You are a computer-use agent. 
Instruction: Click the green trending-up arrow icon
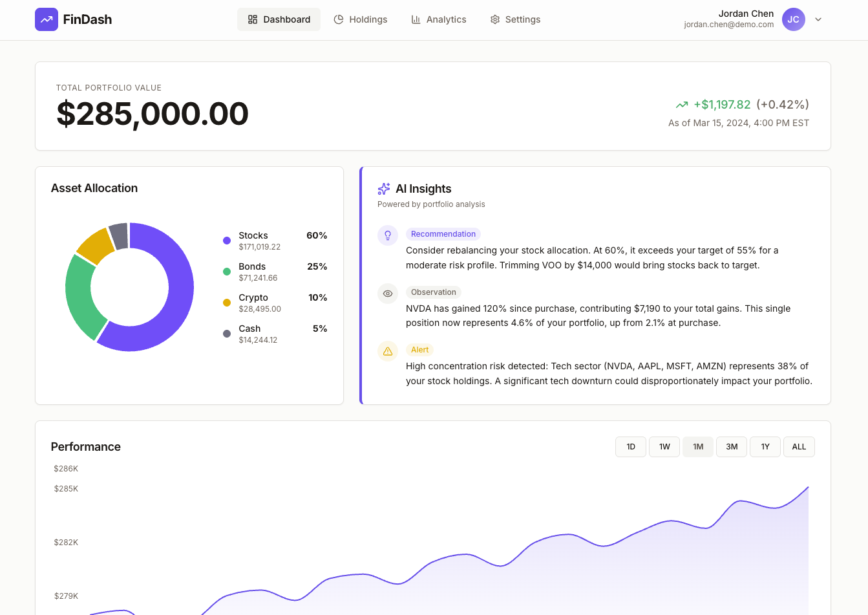(682, 104)
